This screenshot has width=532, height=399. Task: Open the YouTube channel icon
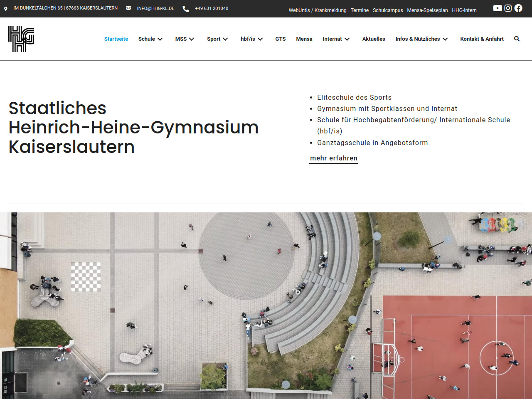click(x=497, y=8)
